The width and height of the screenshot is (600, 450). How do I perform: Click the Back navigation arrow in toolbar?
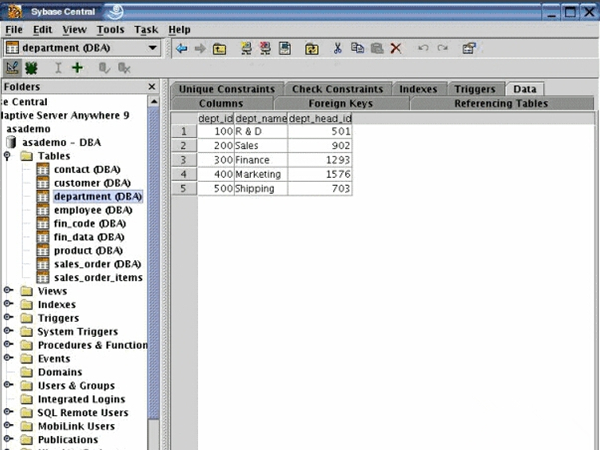coord(181,48)
